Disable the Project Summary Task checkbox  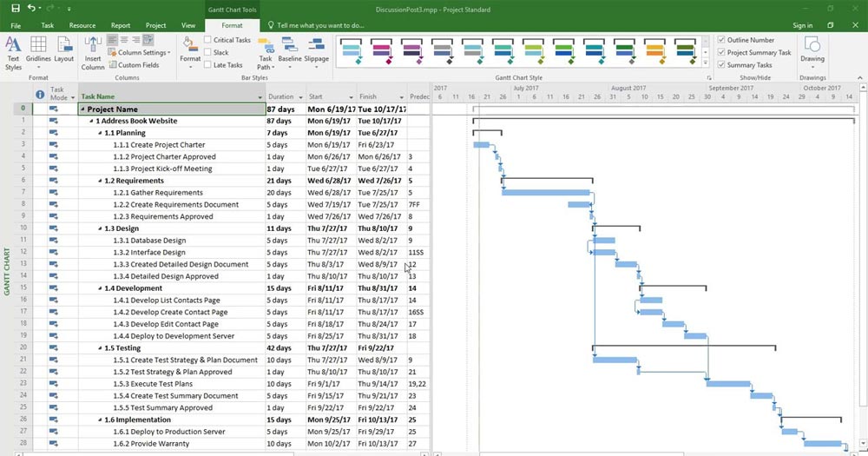[721, 52]
